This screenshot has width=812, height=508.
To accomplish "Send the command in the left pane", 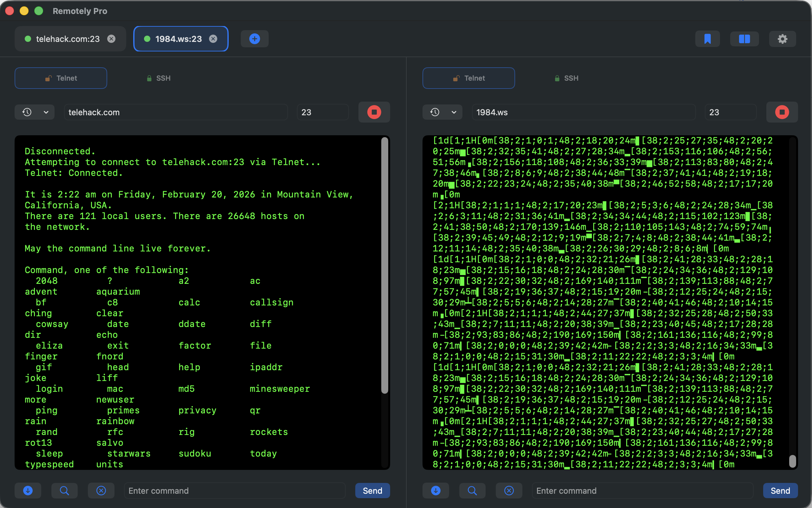I will point(372,491).
